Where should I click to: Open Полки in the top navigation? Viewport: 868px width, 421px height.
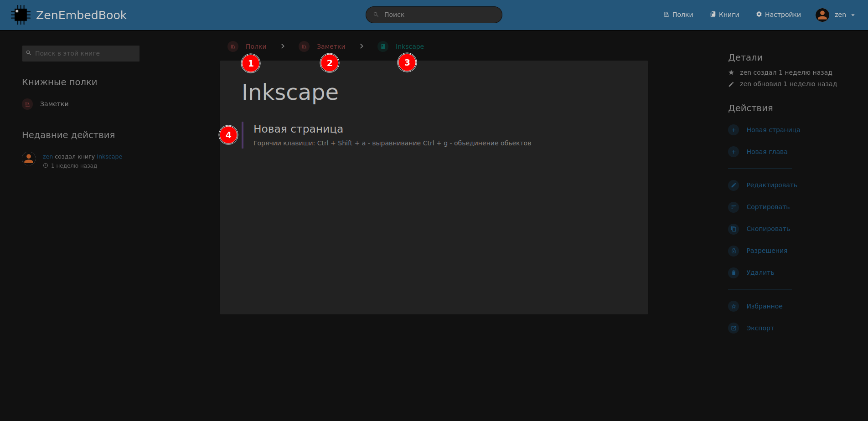678,15
